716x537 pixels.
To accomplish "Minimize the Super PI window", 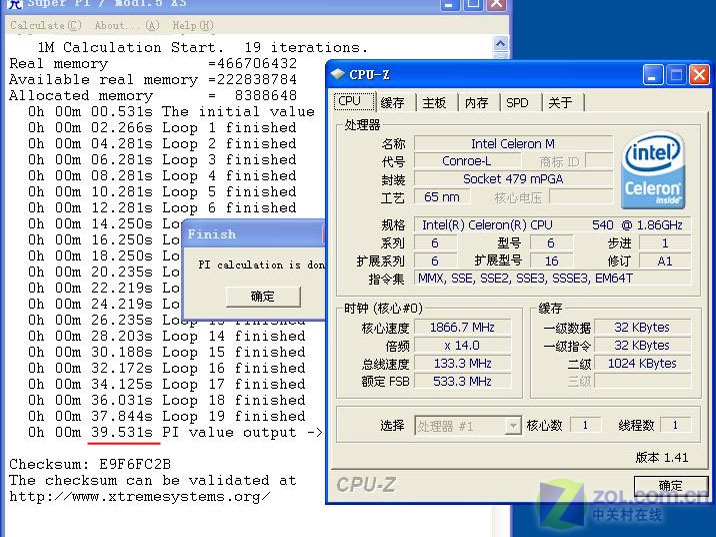I will coord(450,5).
